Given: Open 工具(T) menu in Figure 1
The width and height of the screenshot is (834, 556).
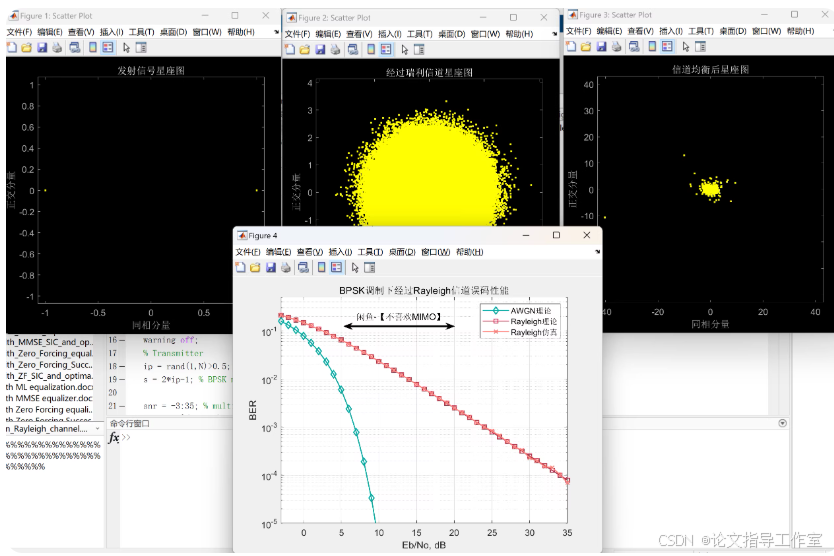Looking at the screenshot, I should (141, 32).
